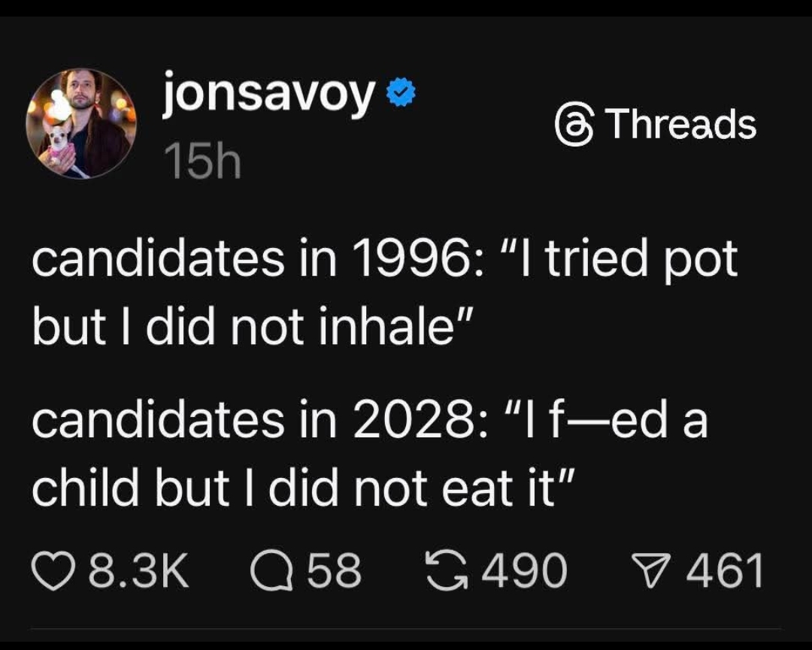Click the "candidates in 1996" paragraph
Screen dimensions: 812x650
tap(383, 293)
